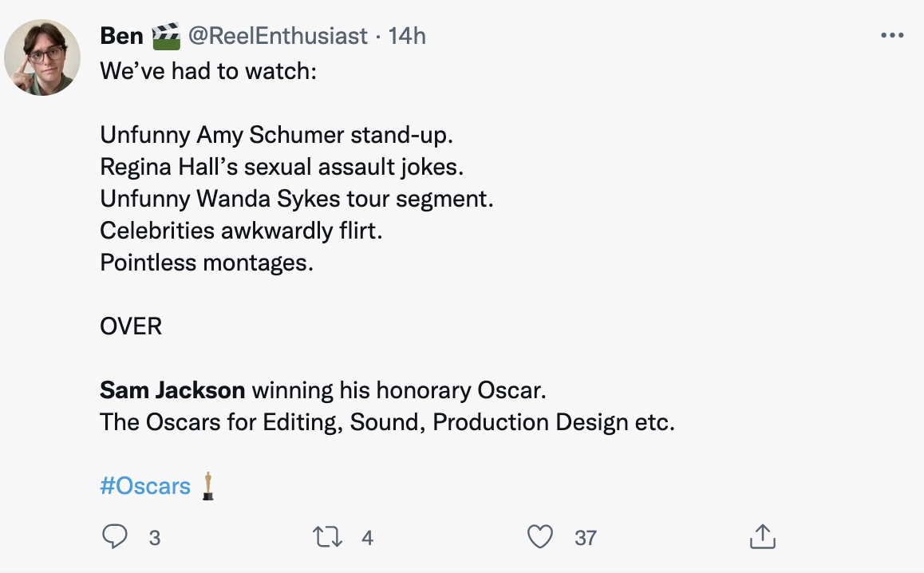Click the reply count of 3
Viewport: 924px width, 573px height.
coord(155,538)
